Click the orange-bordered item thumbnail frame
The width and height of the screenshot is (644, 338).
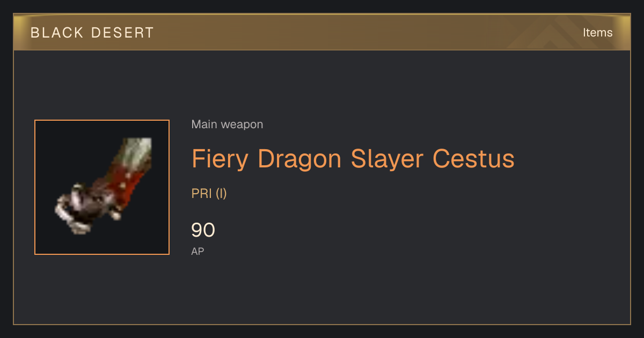pos(102,187)
